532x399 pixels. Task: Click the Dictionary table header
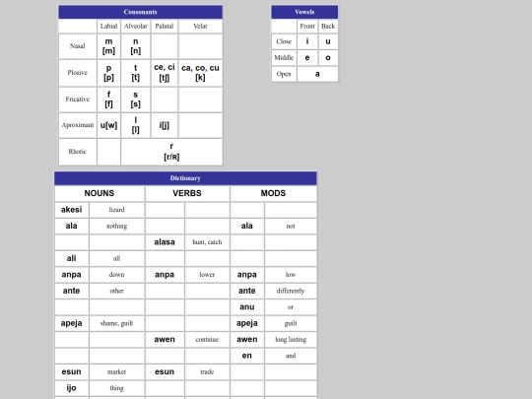point(185,178)
